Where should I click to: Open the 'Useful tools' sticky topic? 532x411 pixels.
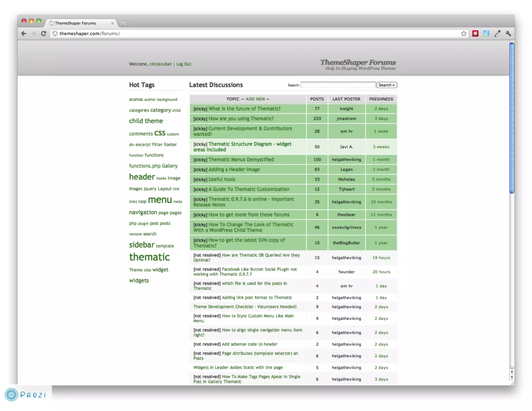point(222,179)
